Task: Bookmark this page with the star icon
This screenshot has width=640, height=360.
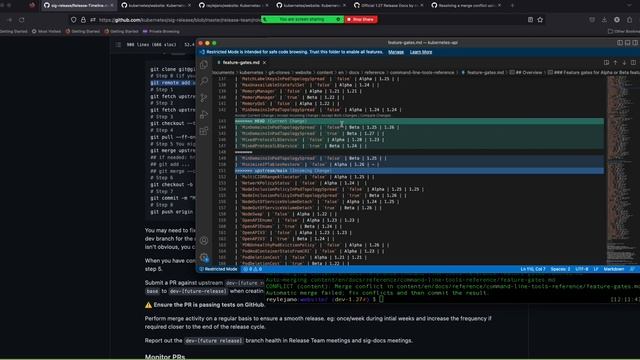Action: [x=540, y=20]
